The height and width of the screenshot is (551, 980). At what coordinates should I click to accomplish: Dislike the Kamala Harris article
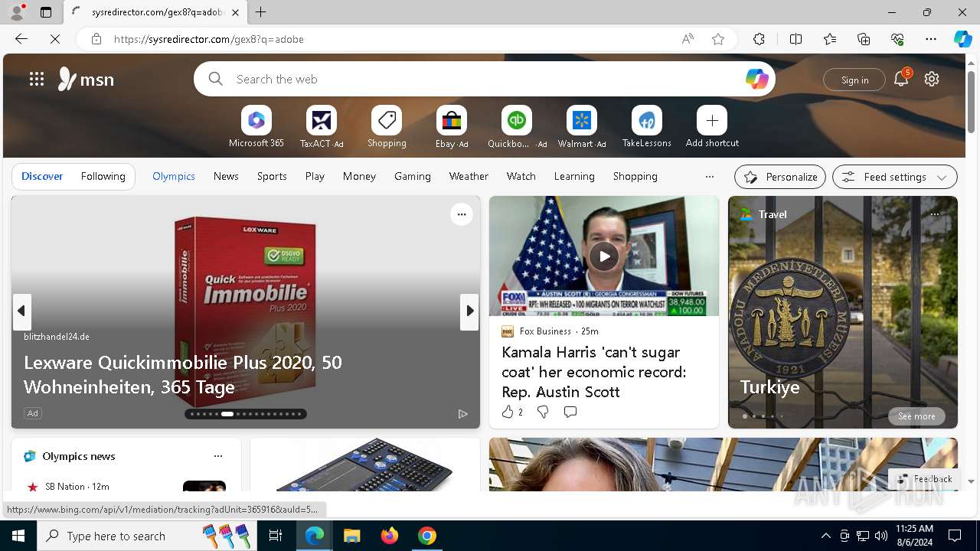click(543, 412)
